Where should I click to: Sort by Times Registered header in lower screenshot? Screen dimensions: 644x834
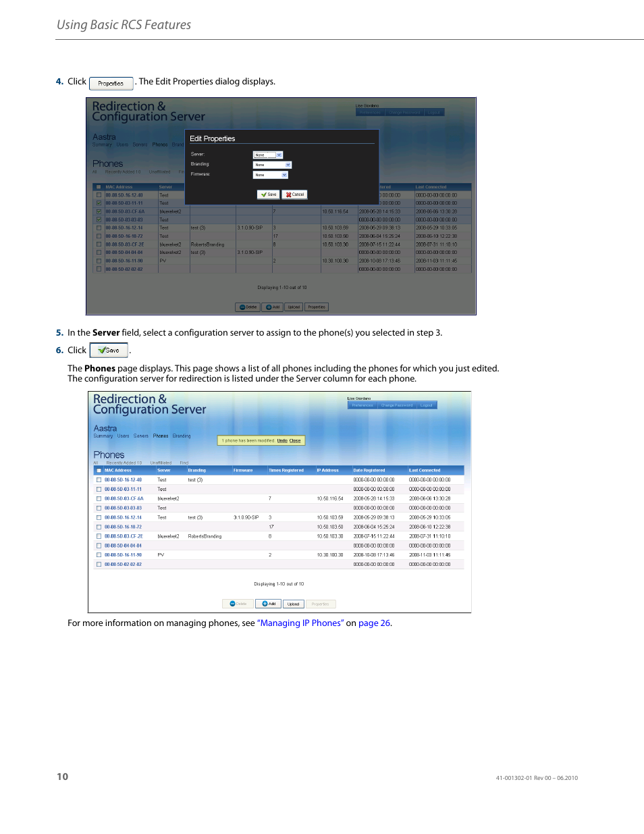pyautogui.click(x=286, y=470)
